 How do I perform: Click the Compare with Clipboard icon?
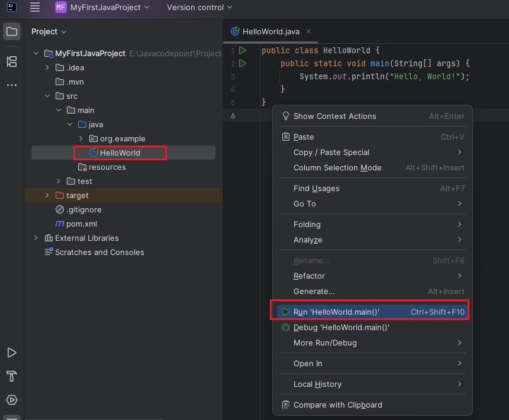click(x=286, y=405)
